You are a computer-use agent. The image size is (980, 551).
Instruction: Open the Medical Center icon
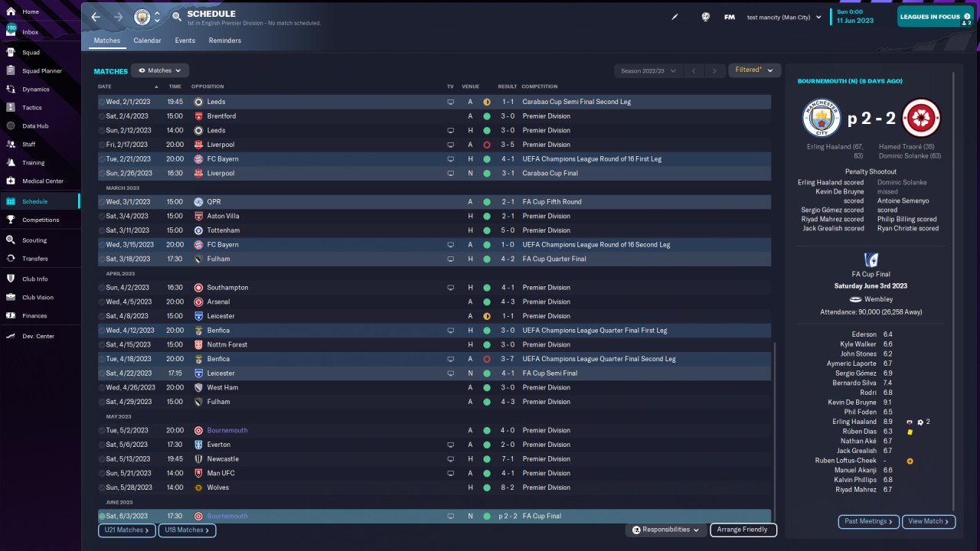click(x=11, y=181)
